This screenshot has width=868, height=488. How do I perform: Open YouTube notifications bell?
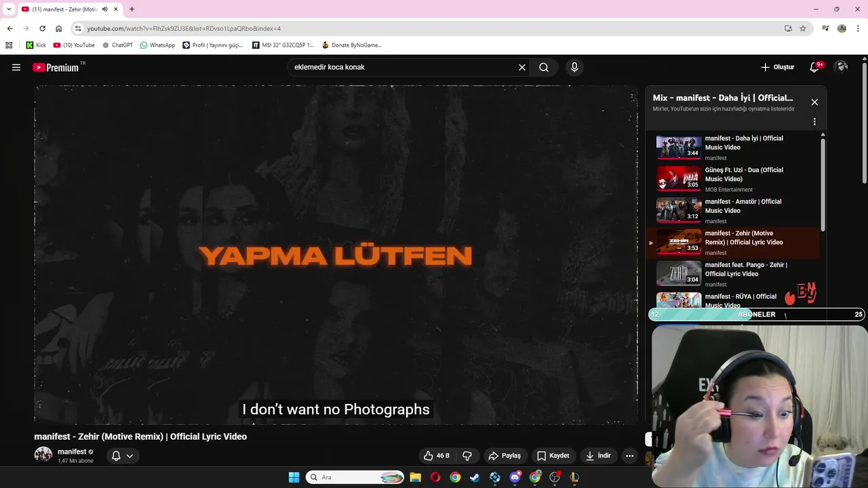pyautogui.click(x=815, y=67)
